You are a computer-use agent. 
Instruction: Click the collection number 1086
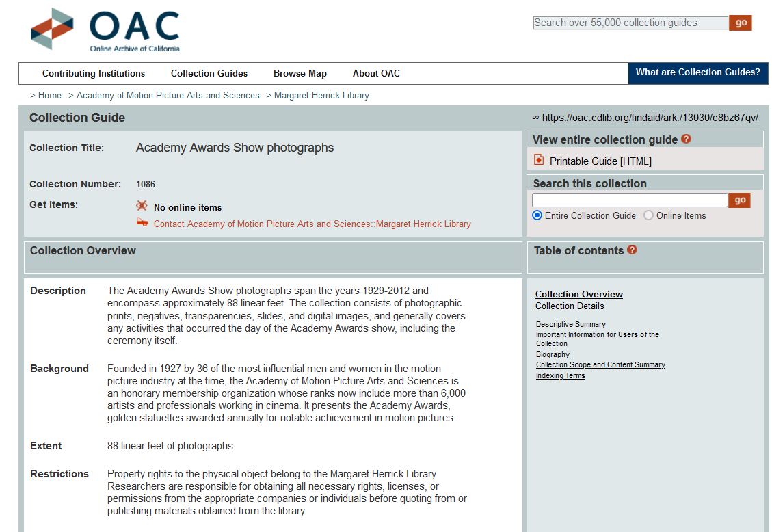pyautogui.click(x=145, y=184)
